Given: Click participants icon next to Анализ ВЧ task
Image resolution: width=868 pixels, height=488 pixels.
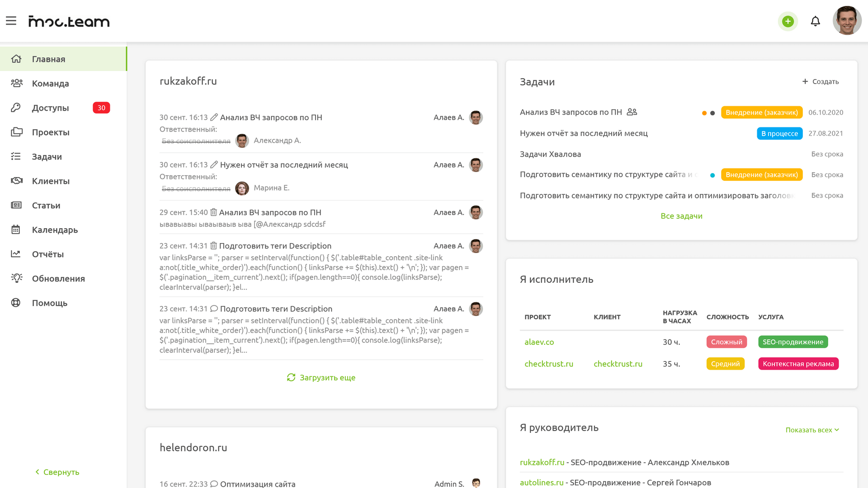Looking at the screenshot, I should point(632,112).
